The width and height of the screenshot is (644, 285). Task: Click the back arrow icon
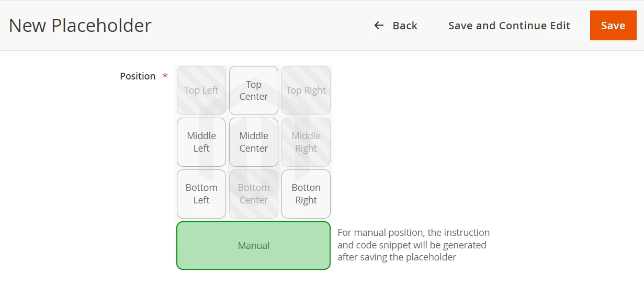pos(379,26)
